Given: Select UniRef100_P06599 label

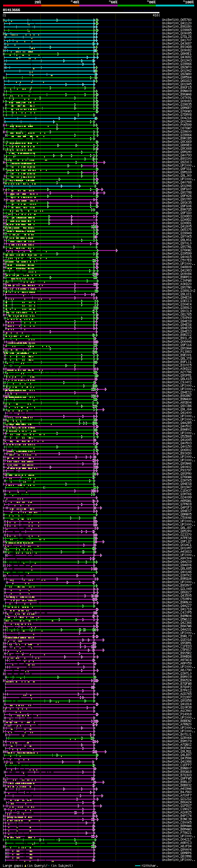Looking at the screenshot, I should 177,125.
